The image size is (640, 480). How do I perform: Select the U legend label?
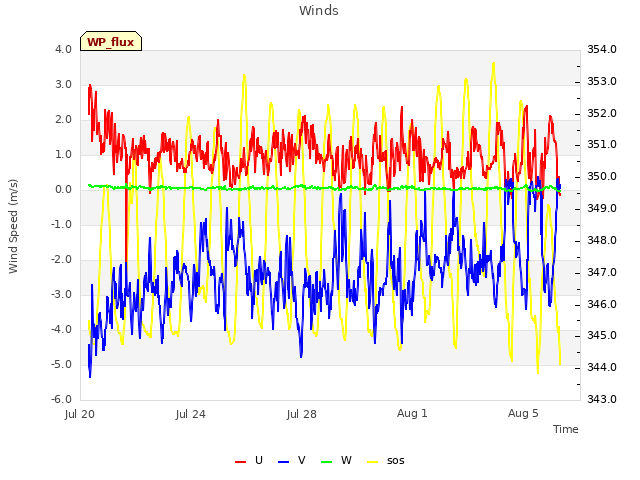[x=258, y=460]
